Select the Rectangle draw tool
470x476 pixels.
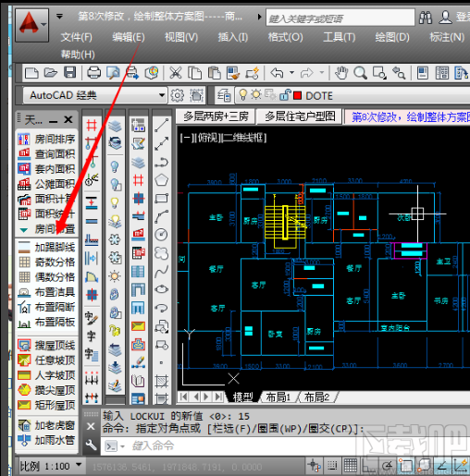[x=162, y=198]
